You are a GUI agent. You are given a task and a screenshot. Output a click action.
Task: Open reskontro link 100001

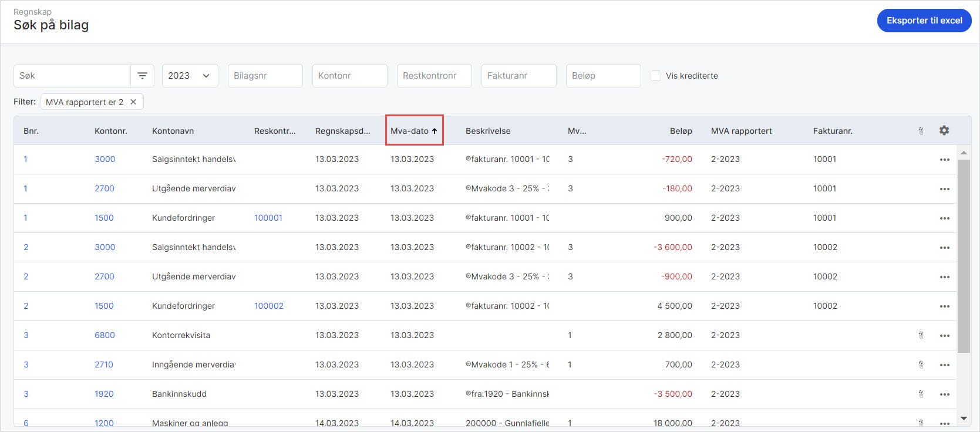[x=268, y=218]
